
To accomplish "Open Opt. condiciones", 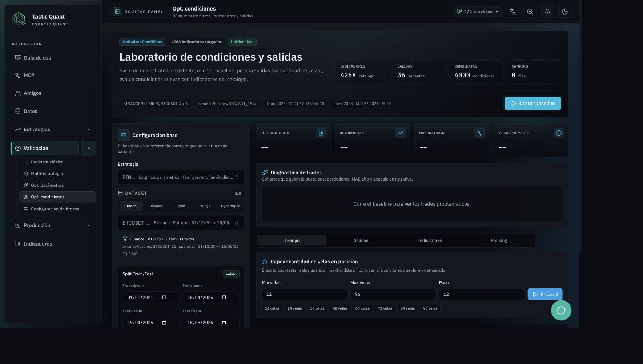I will tap(57, 197).
